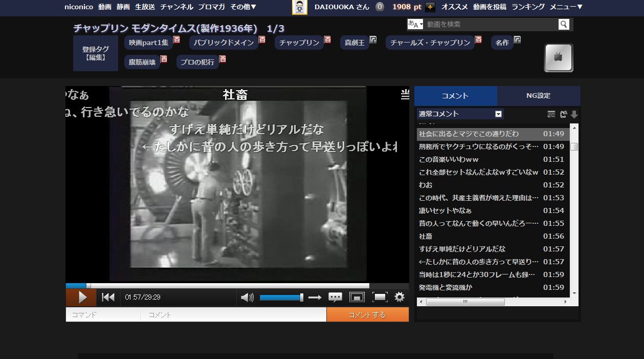Adjust the volume slider
The image size is (644, 359).
point(281,298)
